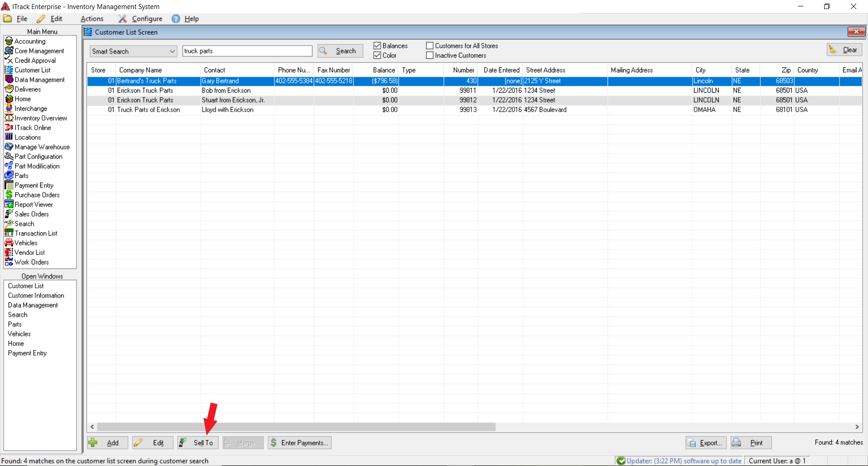Viewport: 868px width, 466px height.
Task: Open Vehicles via its red car icon
Action: [x=9, y=243]
